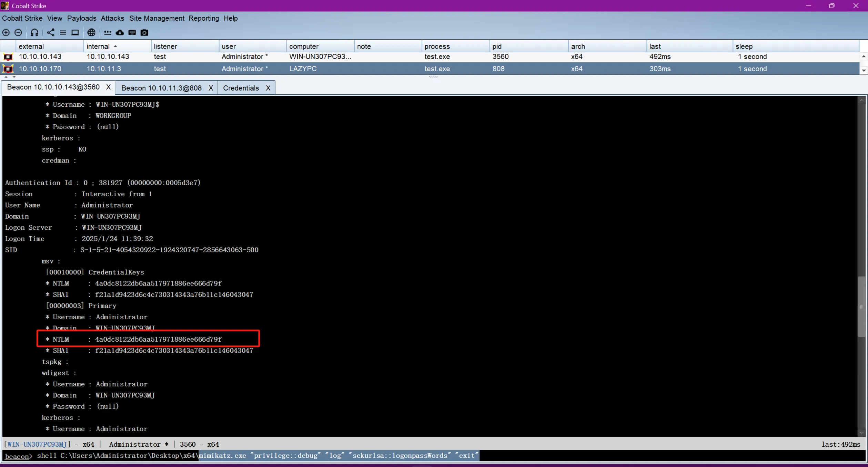Image resolution: width=868 pixels, height=467 pixels.
Task: Click the last 492ms cell in table
Action: point(689,56)
